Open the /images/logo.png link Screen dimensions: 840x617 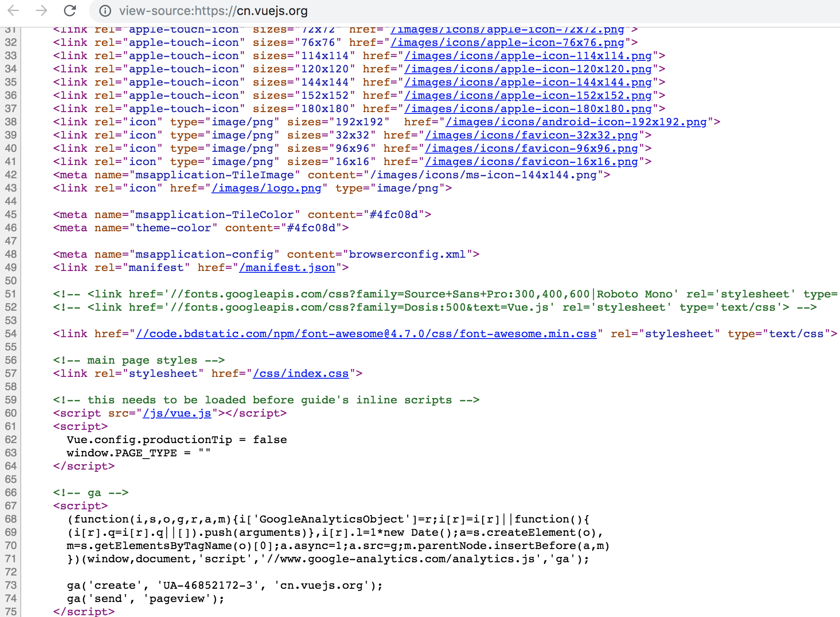tap(266, 188)
